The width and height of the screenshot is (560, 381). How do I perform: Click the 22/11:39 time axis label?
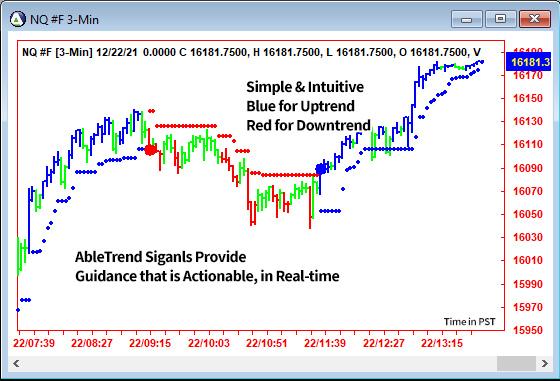coord(325,344)
